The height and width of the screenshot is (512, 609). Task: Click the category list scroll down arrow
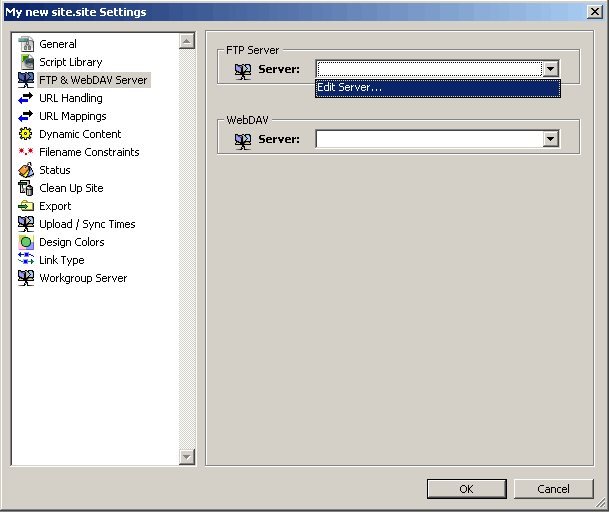(x=187, y=457)
